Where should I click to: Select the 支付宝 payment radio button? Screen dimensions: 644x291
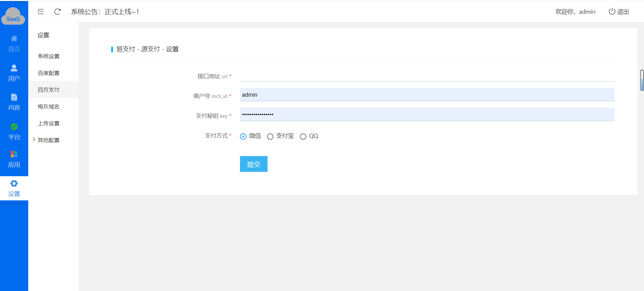point(270,136)
